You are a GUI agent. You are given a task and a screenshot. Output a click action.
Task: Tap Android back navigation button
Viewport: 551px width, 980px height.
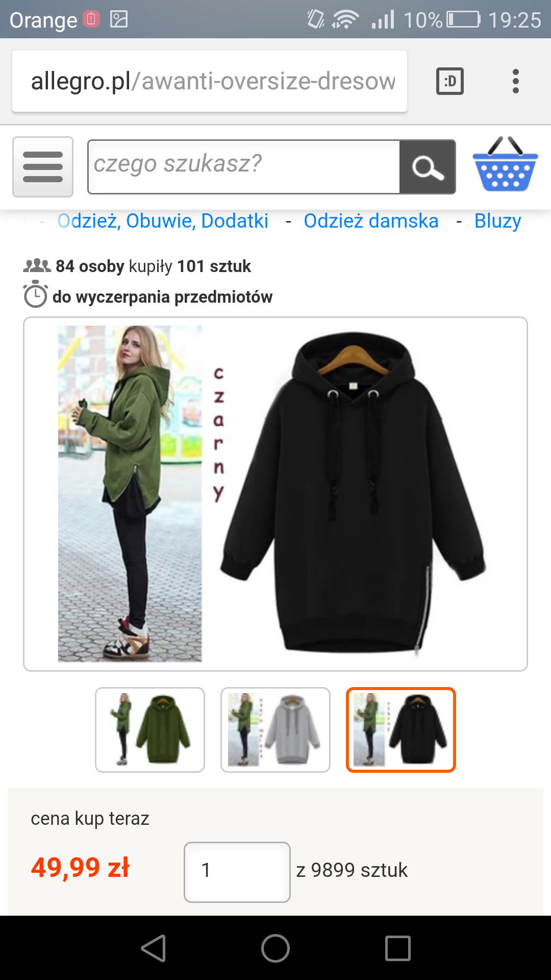pos(154,948)
